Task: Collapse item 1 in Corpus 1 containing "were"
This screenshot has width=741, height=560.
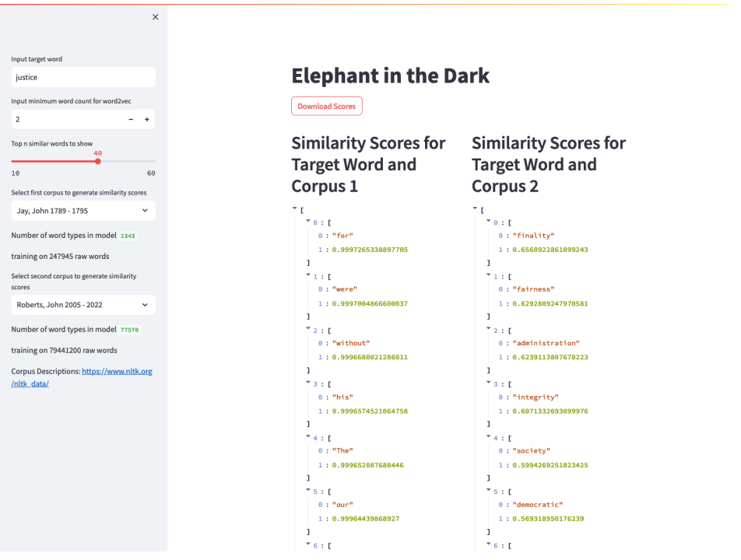Action: point(307,276)
